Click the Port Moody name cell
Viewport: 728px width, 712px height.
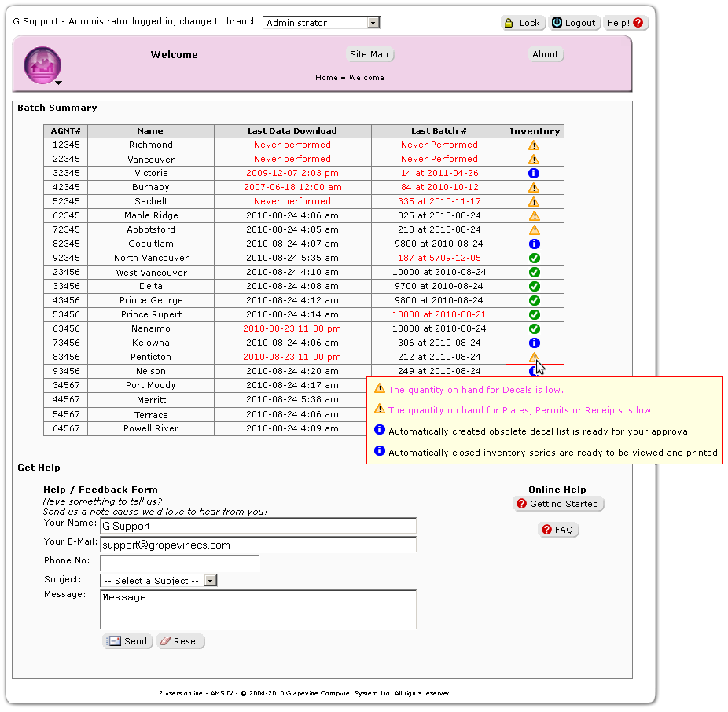pos(151,385)
